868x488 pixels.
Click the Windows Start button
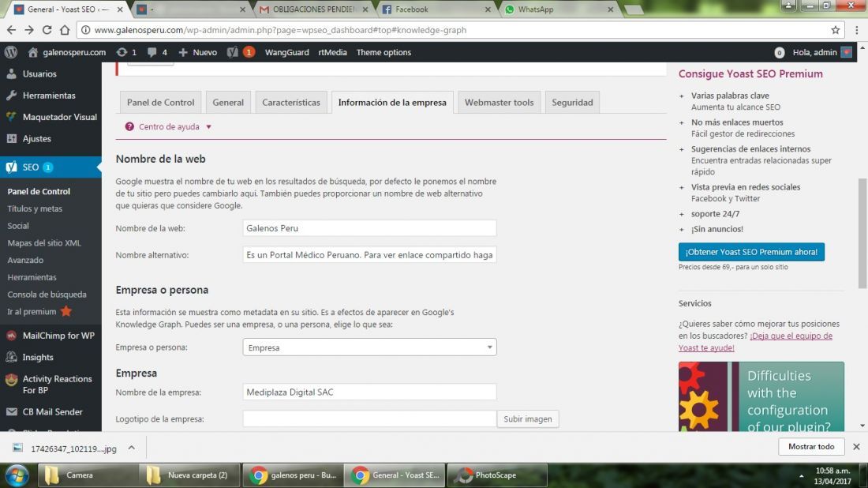tap(17, 475)
